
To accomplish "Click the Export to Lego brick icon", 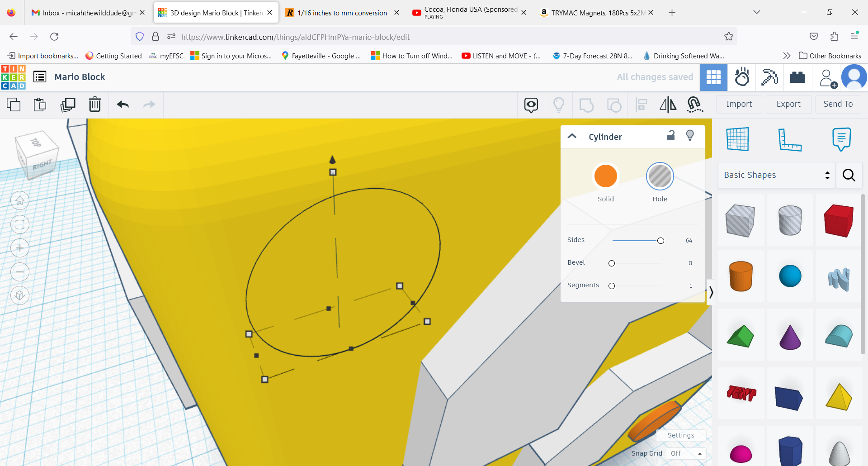I will (797, 77).
